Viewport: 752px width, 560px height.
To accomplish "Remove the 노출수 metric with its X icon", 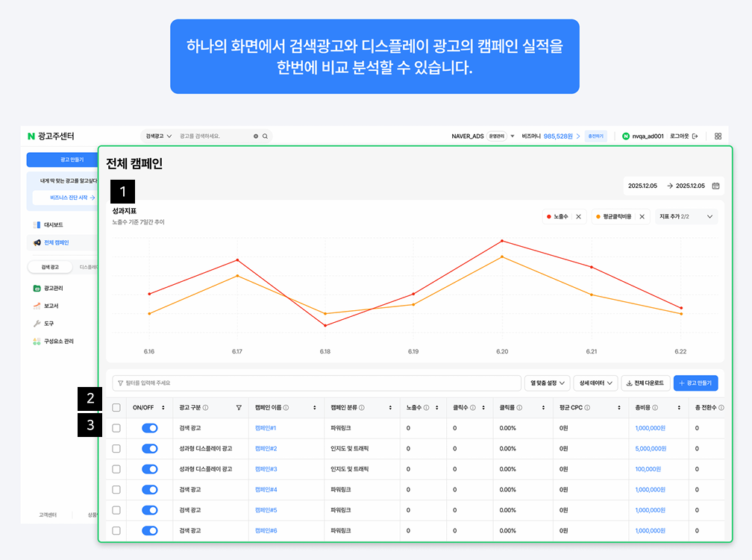I will click(578, 216).
